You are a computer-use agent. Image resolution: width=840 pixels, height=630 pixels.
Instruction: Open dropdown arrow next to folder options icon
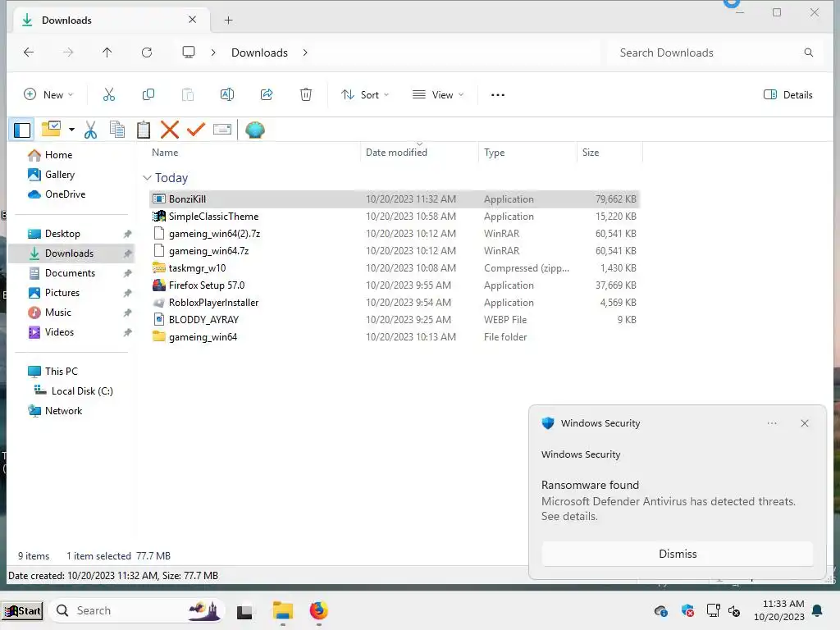71,129
